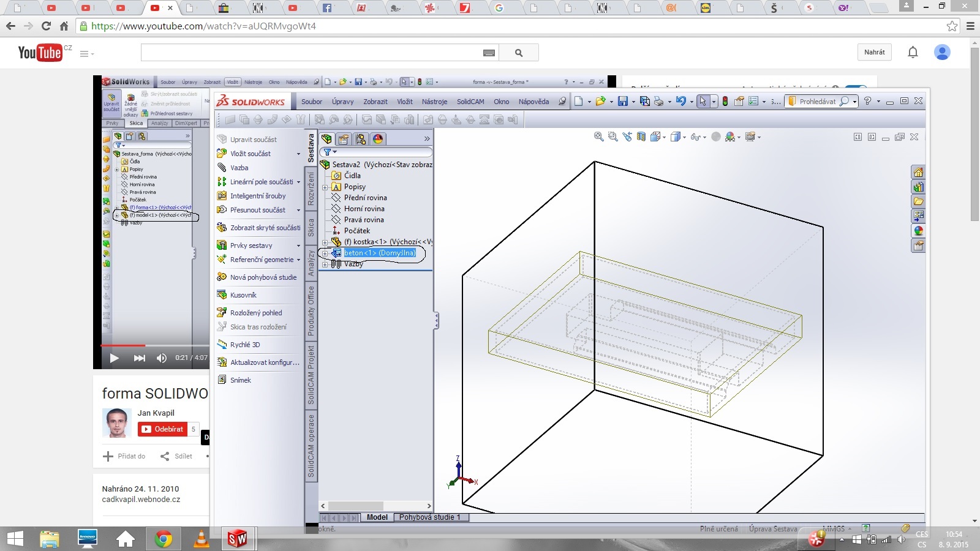This screenshot has height=551, width=980.
Task: Click the Kusovník bill of materials icon
Action: tap(222, 295)
